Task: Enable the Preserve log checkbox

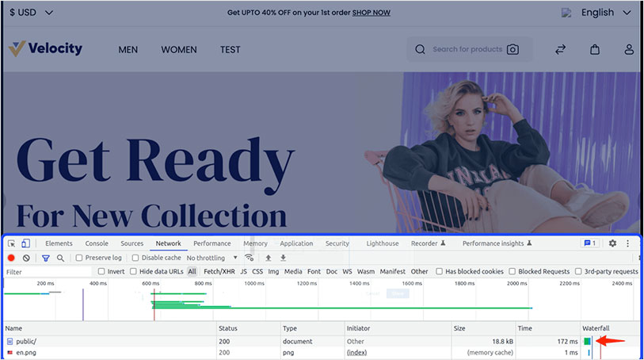Action: (79, 258)
